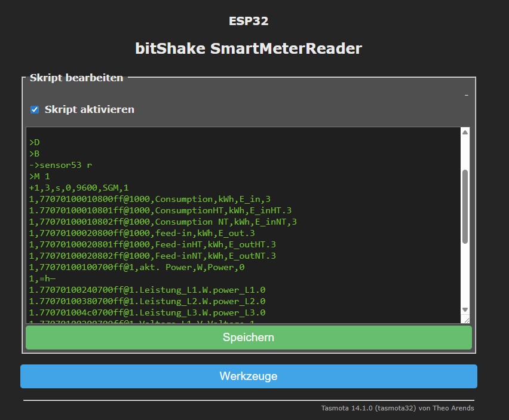Click the script editor's vertical scrollbar thumb
The image size is (509, 420).
pyautogui.click(x=465, y=207)
